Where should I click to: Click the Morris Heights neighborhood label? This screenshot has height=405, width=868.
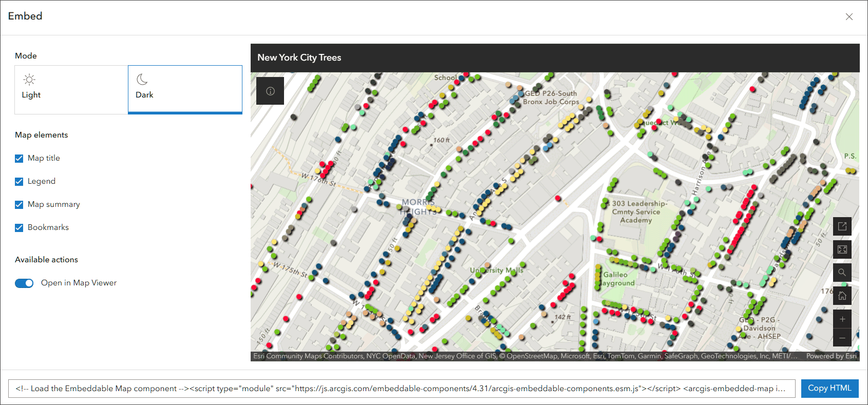(x=418, y=207)
